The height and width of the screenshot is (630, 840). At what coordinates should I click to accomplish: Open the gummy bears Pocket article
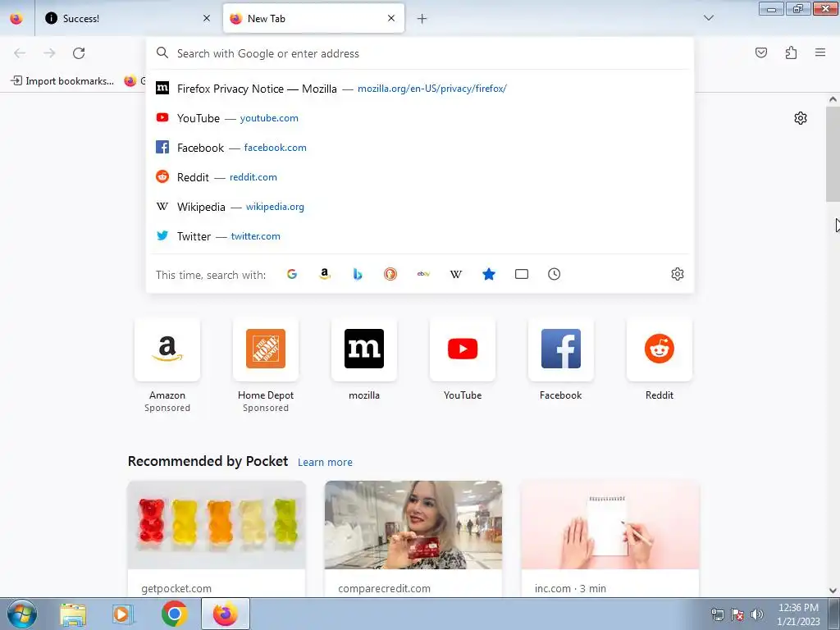point(217,538)
